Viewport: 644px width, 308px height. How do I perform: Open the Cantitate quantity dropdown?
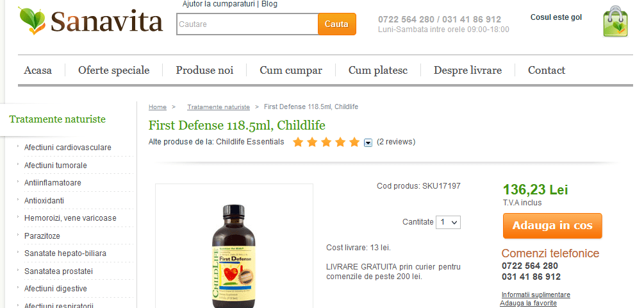pyautogui.click(x=448, y=222)
